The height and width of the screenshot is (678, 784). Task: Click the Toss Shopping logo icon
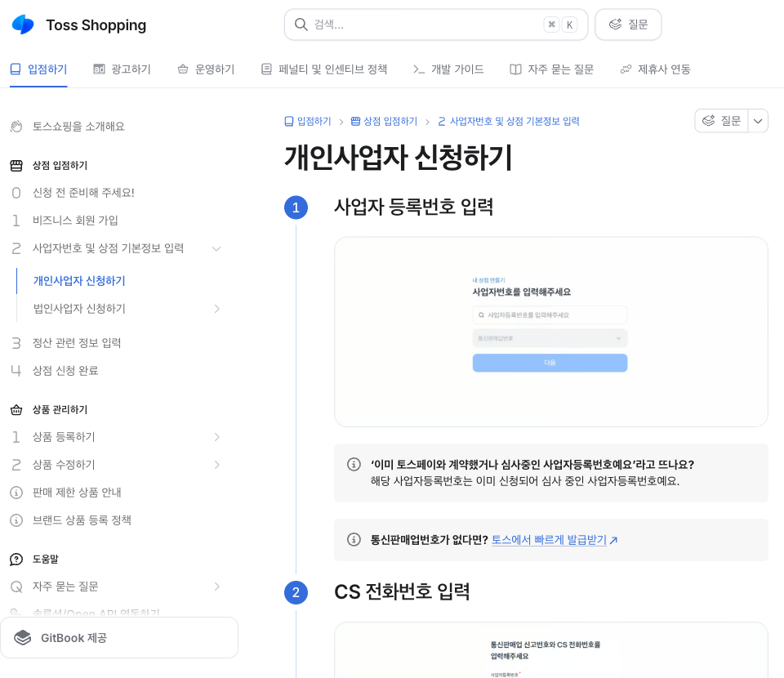click(23, 25)
